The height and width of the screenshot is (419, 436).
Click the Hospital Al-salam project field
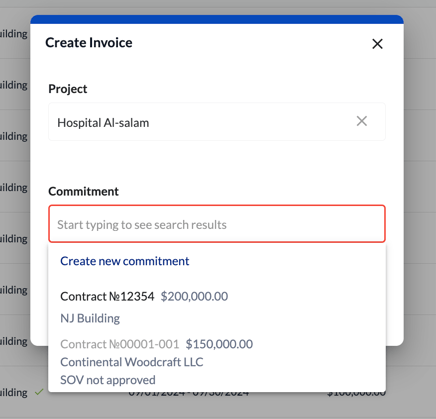point(217,122)
